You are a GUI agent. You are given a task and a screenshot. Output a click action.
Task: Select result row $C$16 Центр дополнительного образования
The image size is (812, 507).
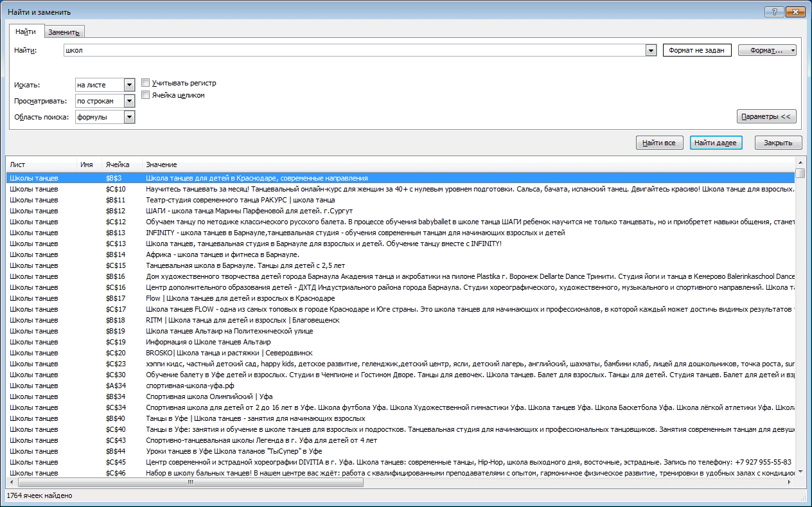point(400,287)
